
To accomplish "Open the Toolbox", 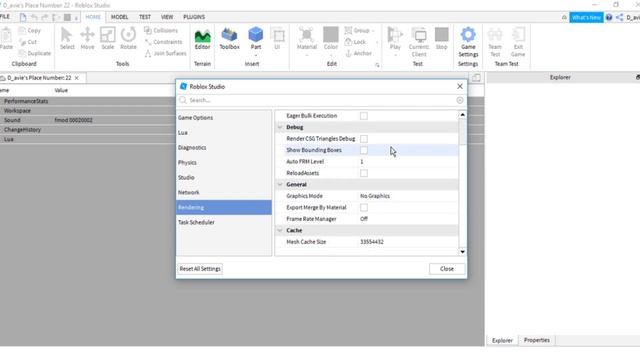I will 229,39.
